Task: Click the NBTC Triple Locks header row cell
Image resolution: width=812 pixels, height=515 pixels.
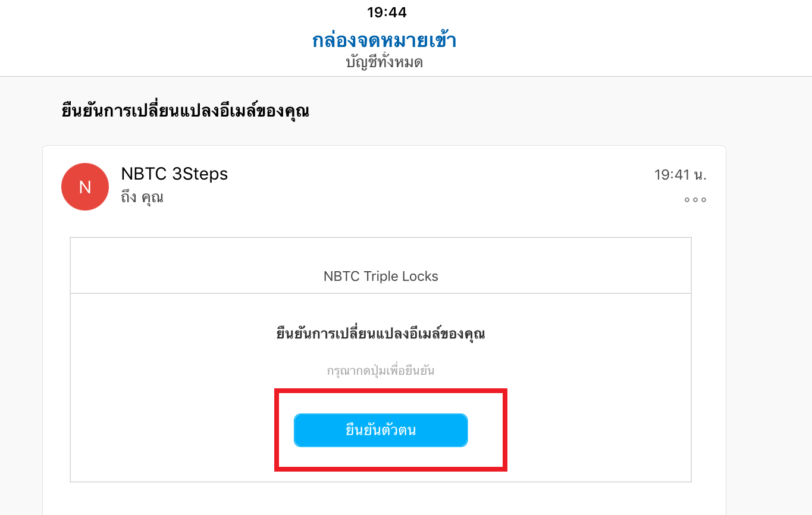Action: (x=381, y=266)
